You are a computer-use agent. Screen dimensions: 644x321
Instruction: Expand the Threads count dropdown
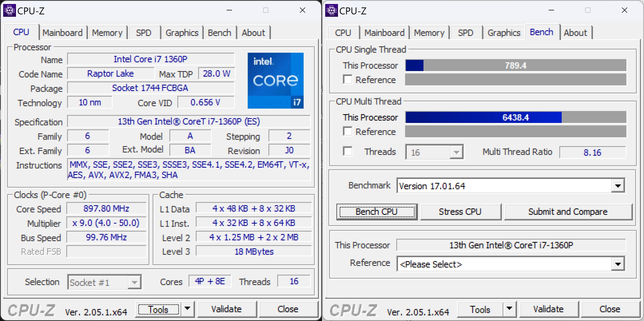point(456,152)
